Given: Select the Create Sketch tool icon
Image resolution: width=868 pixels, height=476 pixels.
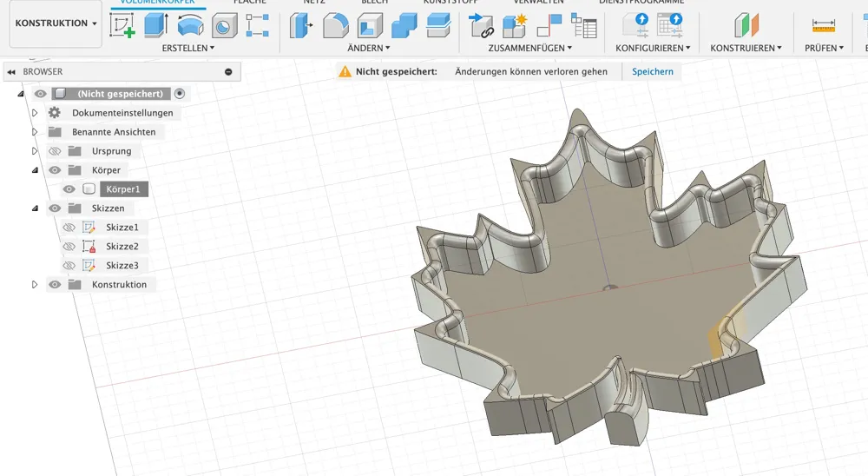Looking at the screenshot, I should point(122,25).
